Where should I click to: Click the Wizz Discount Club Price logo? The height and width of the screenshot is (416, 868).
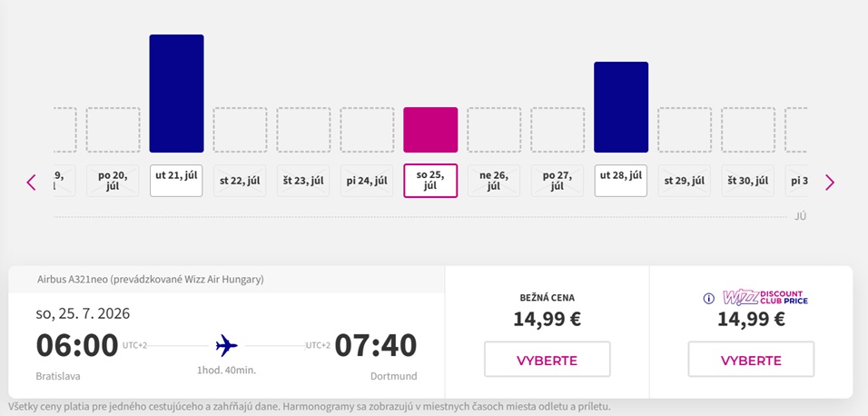coord(765,298)
